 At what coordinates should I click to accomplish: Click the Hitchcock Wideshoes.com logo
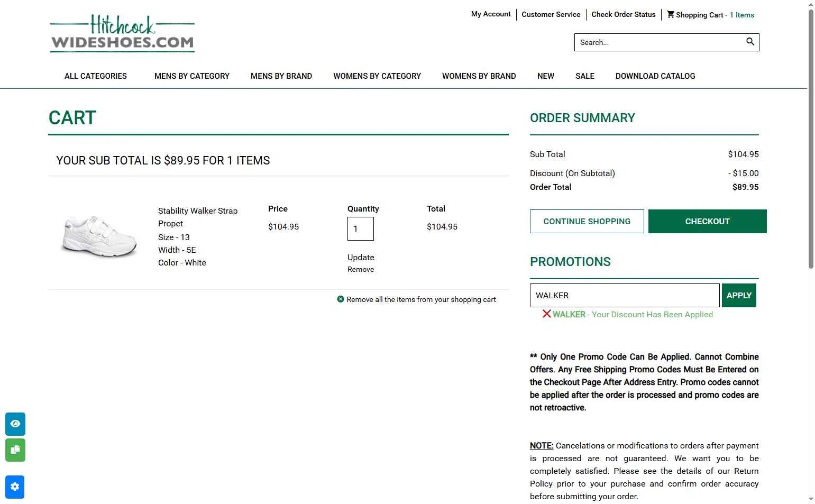122,33
